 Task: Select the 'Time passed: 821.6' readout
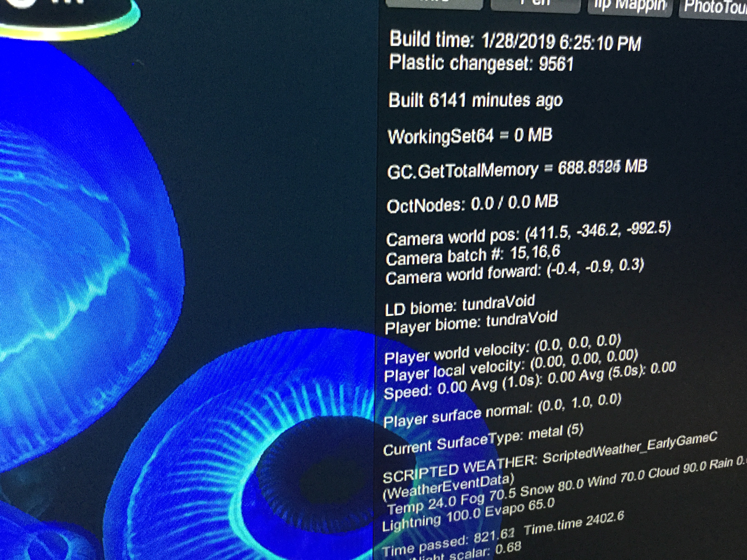coord(448,542)
